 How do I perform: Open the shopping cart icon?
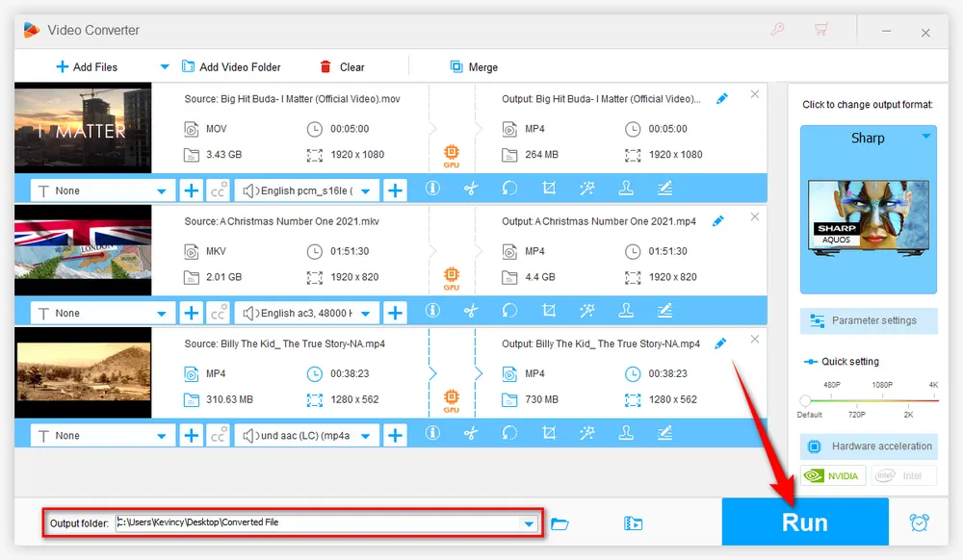point(821,29)
